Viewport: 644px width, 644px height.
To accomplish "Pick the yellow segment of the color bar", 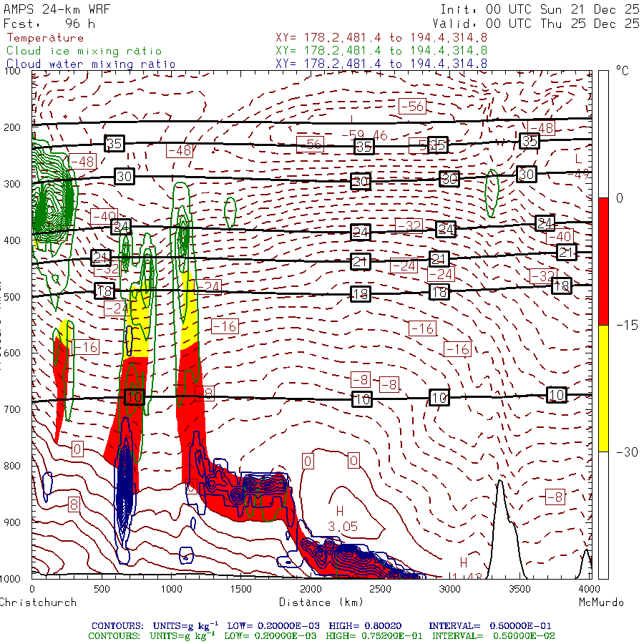I will coord(603,389).
